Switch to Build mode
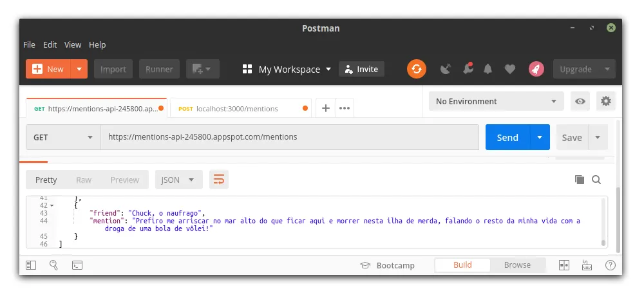 [x=462, y=265]
